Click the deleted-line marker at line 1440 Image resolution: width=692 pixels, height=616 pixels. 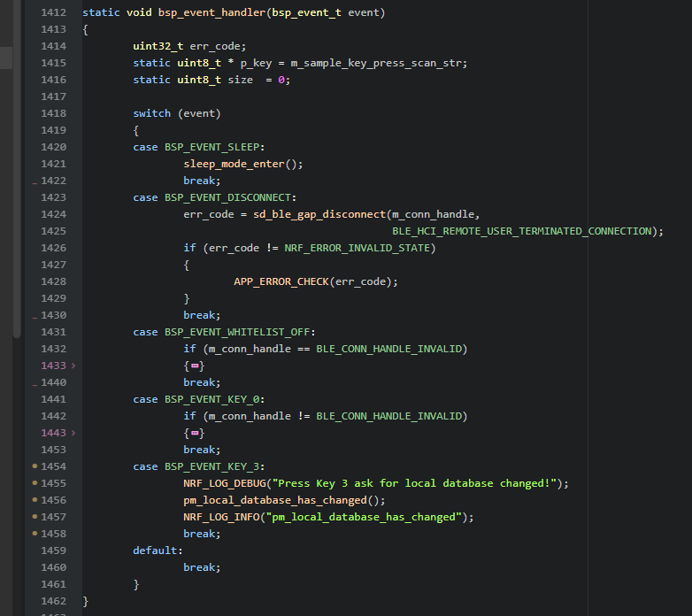pyautogui.click(x=35, y=384)
